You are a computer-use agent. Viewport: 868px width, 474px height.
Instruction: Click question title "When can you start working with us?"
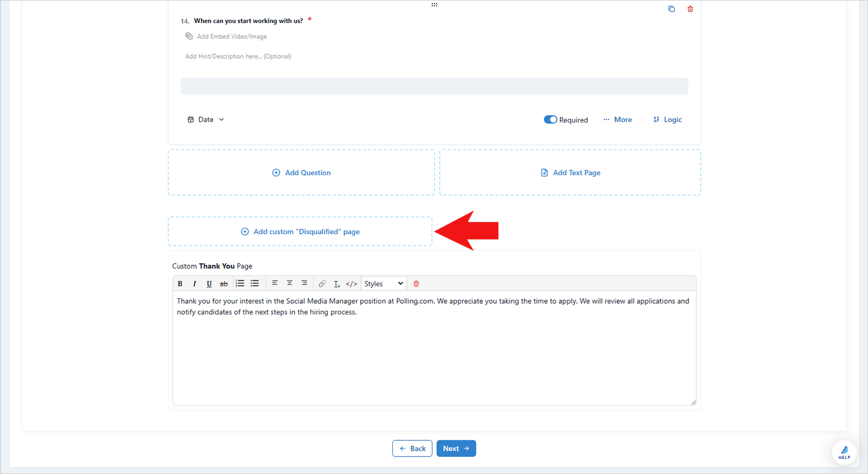tap(248, 21)
